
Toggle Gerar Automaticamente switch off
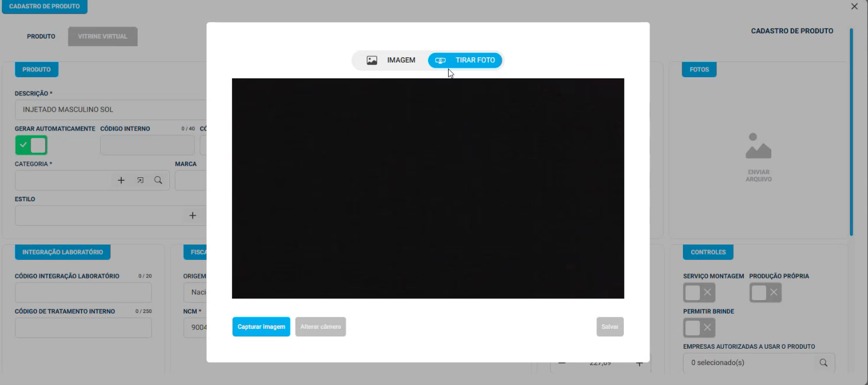coord(31,145)
